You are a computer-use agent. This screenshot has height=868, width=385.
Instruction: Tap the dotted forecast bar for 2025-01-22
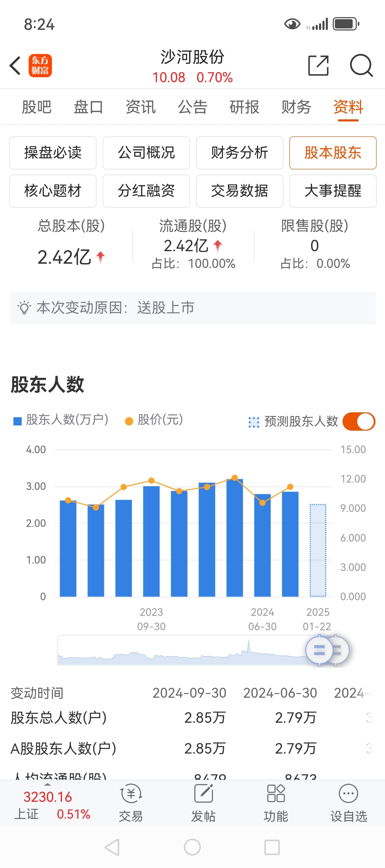click(318, 550)
